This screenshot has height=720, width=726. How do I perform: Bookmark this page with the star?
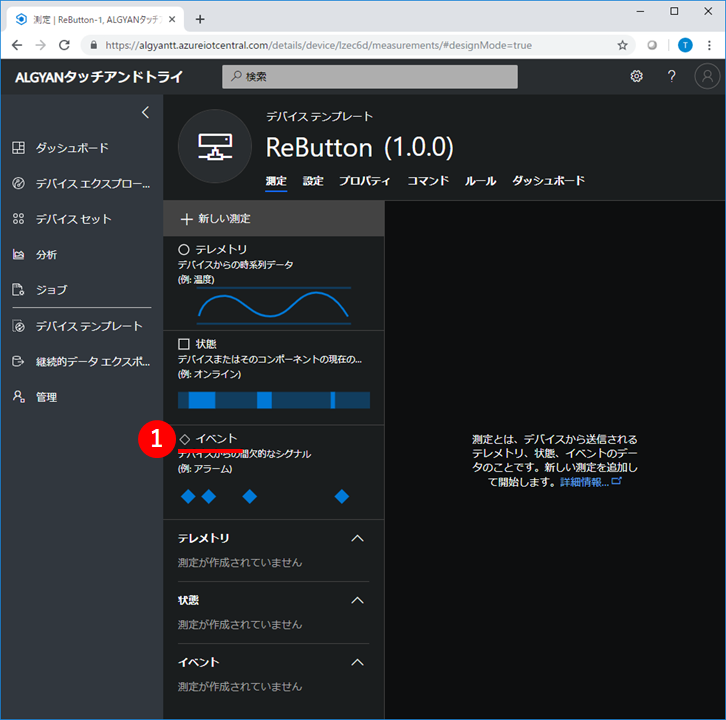[622, 45]
